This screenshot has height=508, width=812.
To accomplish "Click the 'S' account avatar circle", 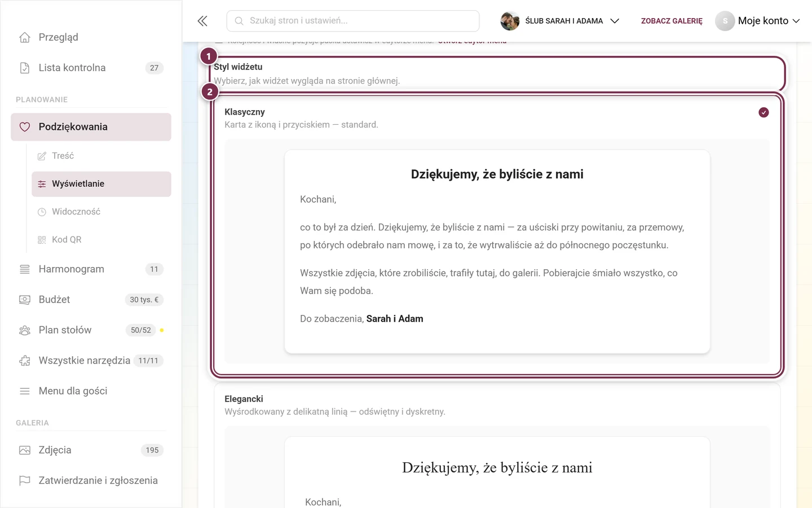I will coord(725,21).
